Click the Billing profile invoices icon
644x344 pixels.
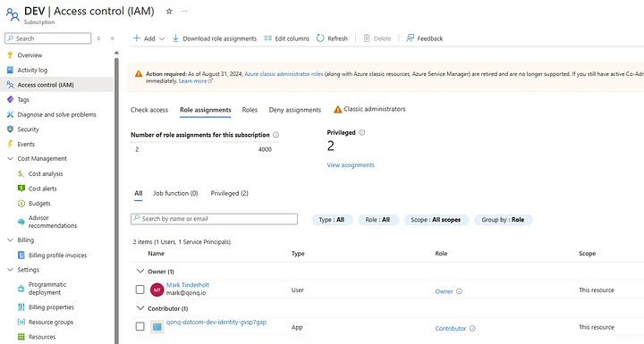pos(21,256)
